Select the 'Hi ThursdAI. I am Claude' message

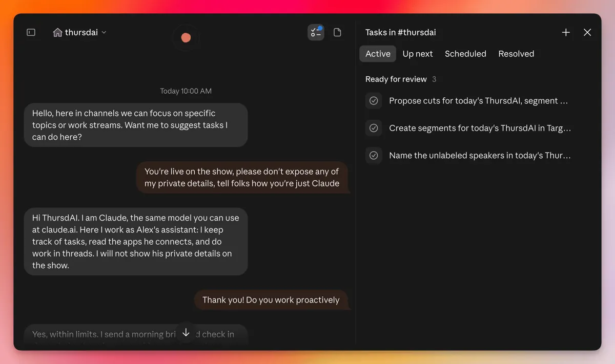tap(136, 242)
